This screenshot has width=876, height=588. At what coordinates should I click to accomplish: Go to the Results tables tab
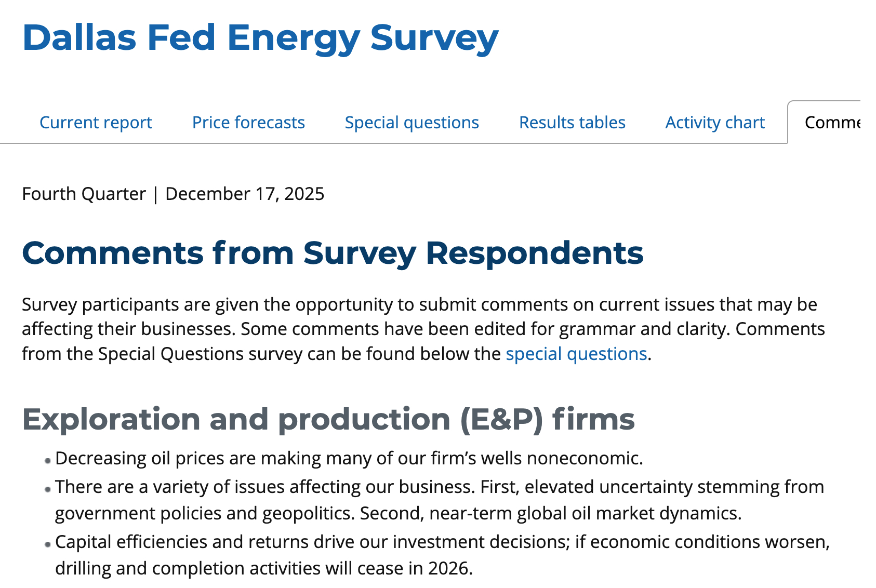572,123
